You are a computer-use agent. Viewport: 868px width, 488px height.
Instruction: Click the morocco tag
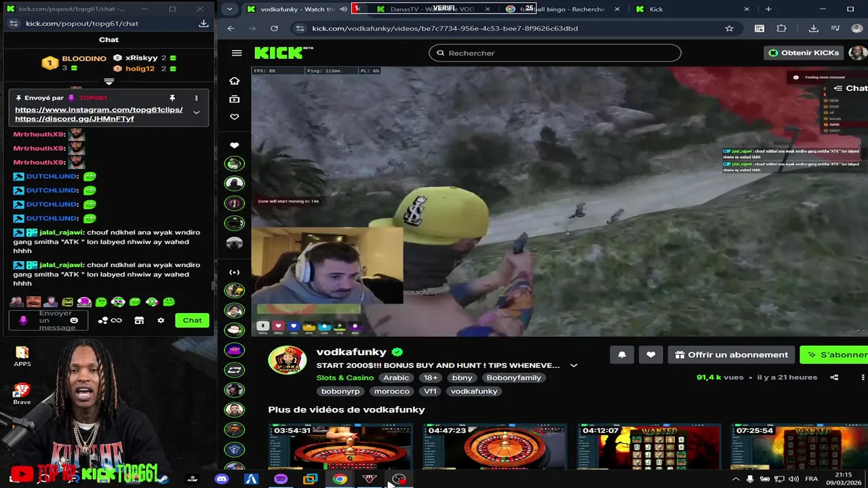coord(392,391)
